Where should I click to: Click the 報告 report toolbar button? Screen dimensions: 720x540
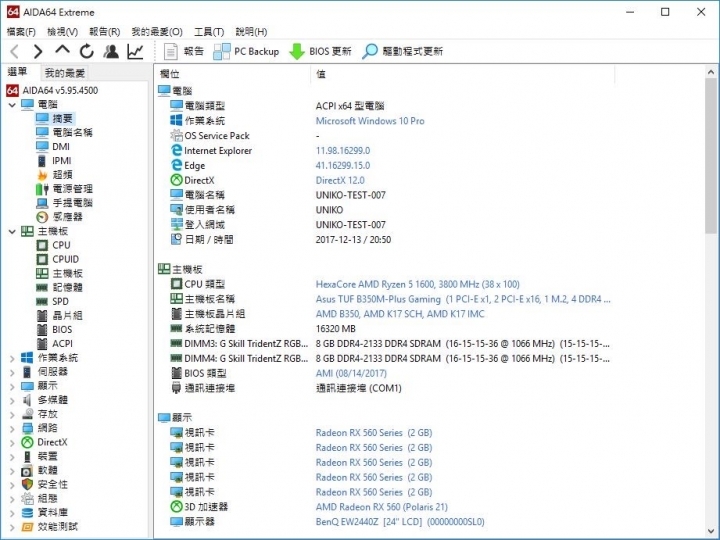pyautogui.click(x=184, y=51)
